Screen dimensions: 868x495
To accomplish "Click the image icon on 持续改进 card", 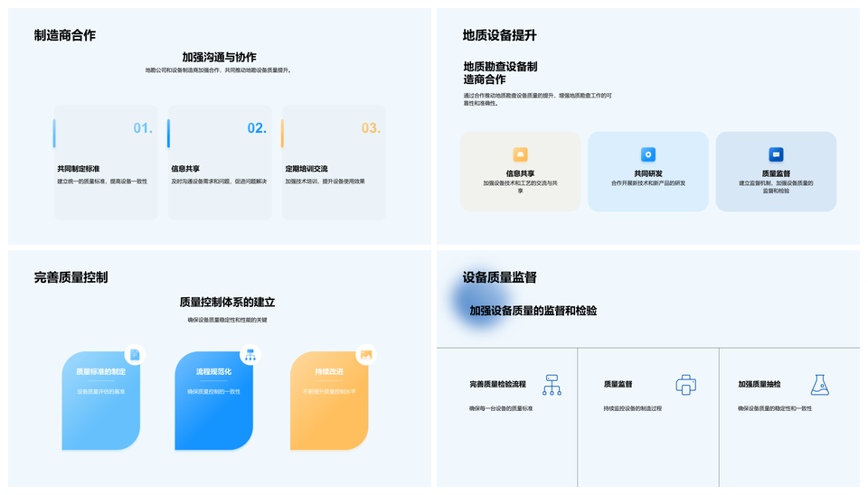I will (365, 355).
